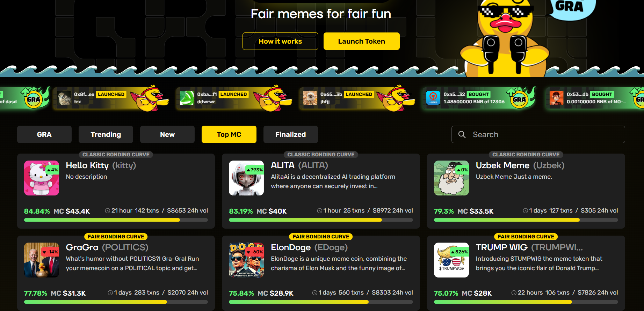Viewport: 644px width, 311px height.
Task: Open the ALITA robot avatar image
Action: [x=246, y=178]
